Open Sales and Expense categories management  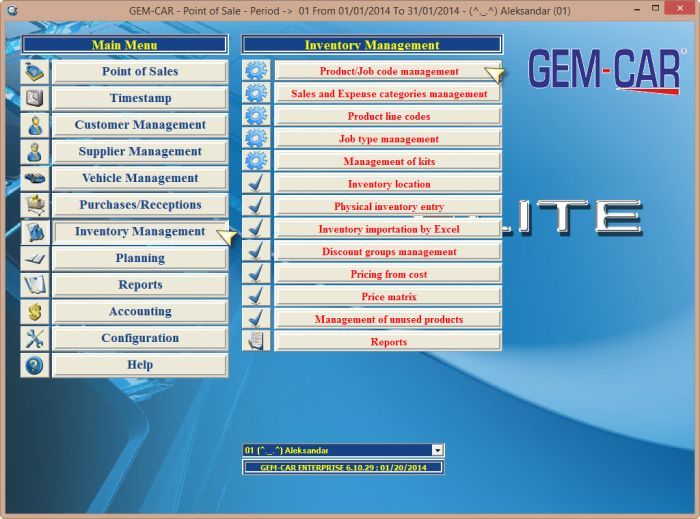point(388,94)
